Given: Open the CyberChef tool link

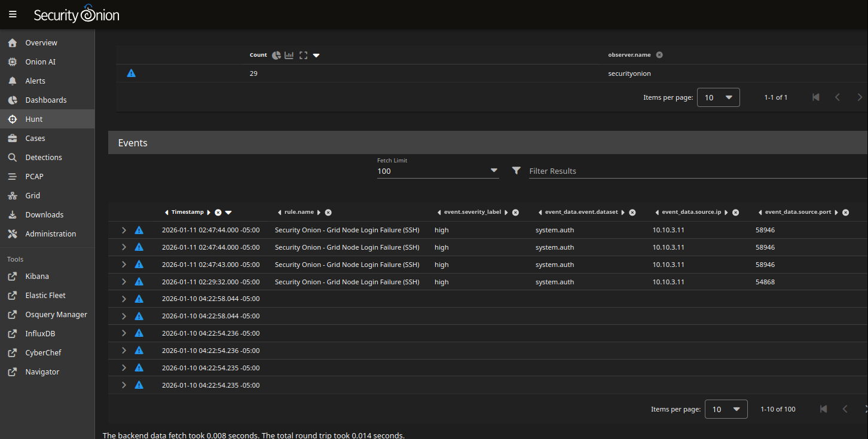Looking at the screenshot, I should (43, 352).
